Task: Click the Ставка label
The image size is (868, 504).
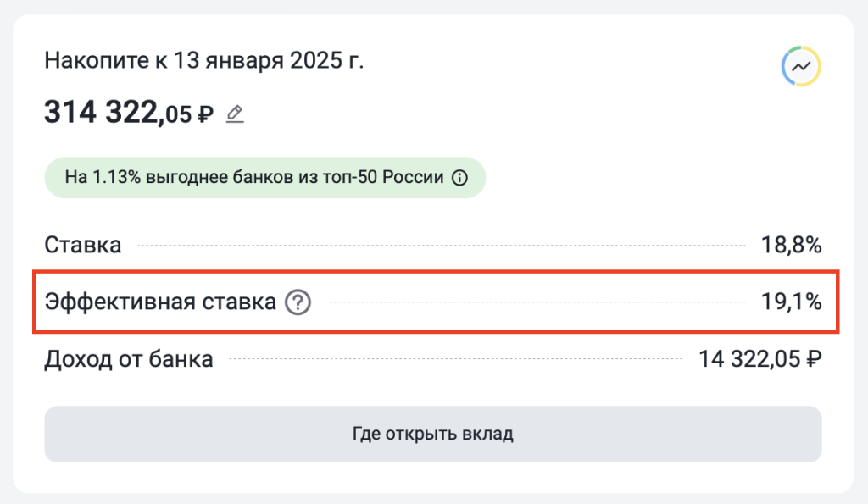Action: pos(82,246)
